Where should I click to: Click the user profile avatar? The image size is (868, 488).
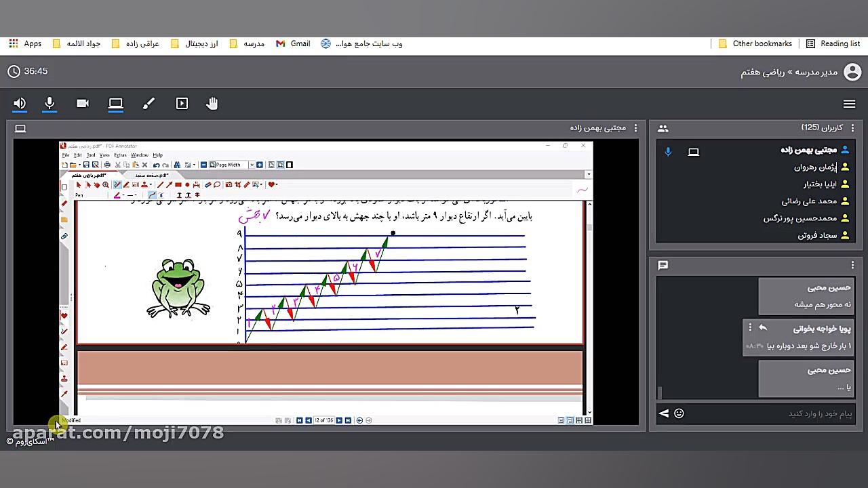pyautogui.click(x=852, y=72)
